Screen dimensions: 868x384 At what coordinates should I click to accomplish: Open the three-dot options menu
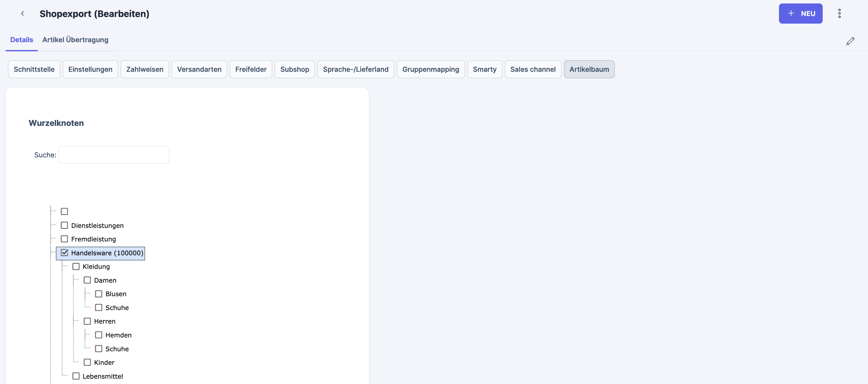click(x=839, y=14)
